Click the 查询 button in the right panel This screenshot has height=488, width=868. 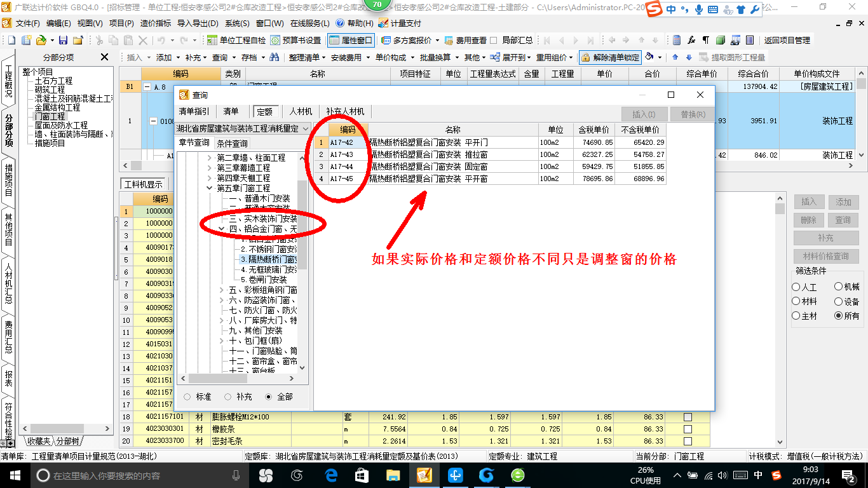point(843,220)
